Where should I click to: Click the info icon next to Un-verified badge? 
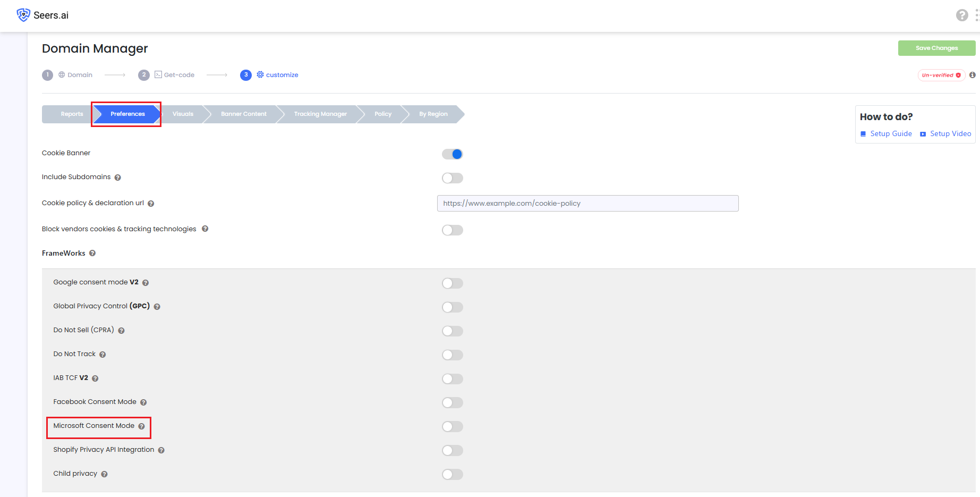972,75
